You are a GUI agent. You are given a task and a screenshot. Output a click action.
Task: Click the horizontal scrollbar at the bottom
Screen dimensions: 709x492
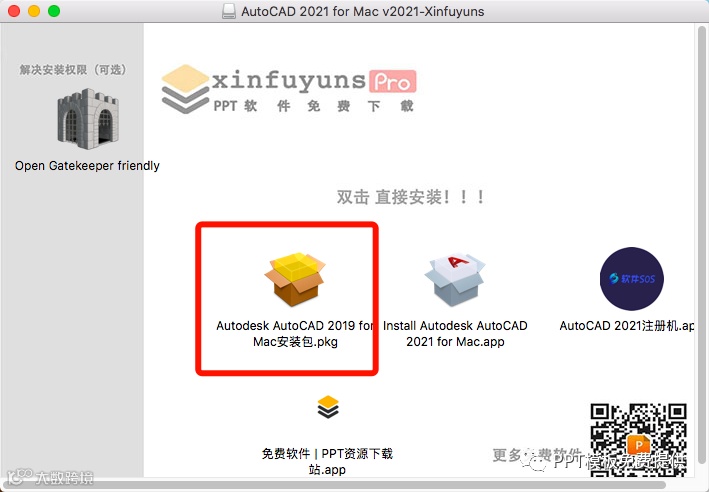point(337,484)
